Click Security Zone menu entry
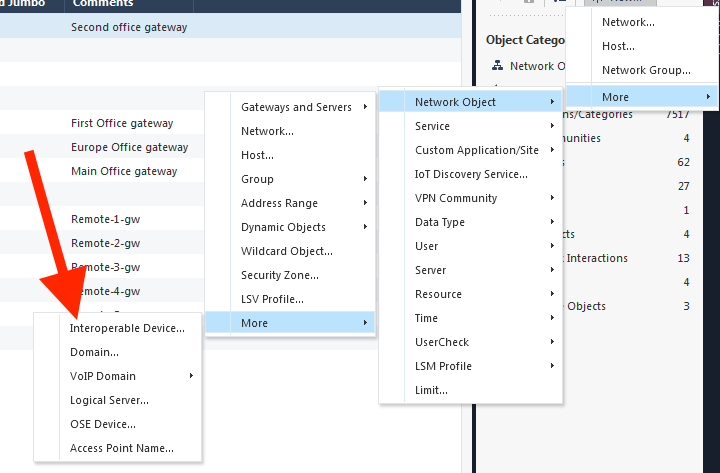720x473 pixels. point(279,275)
